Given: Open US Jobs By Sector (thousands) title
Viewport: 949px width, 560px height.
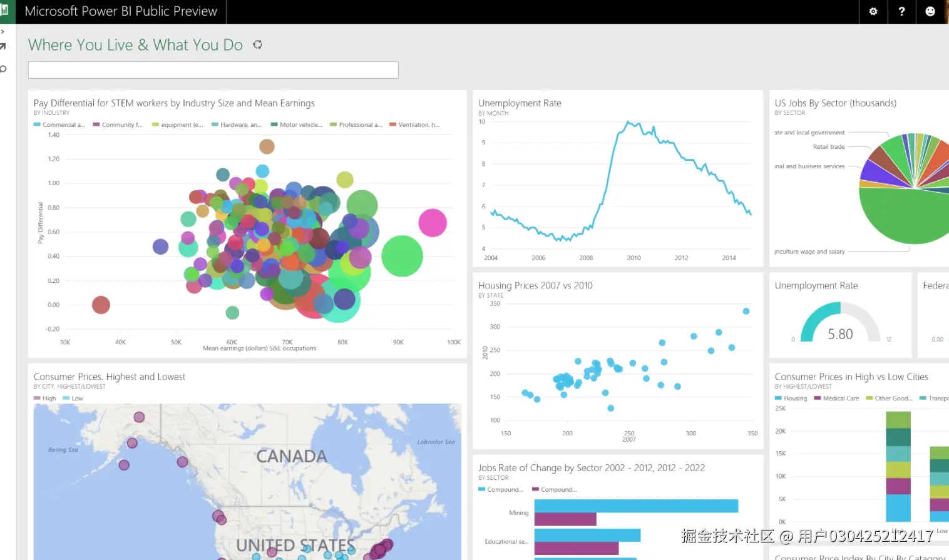Looking at the screenshot, I should (x=835, y=103).
